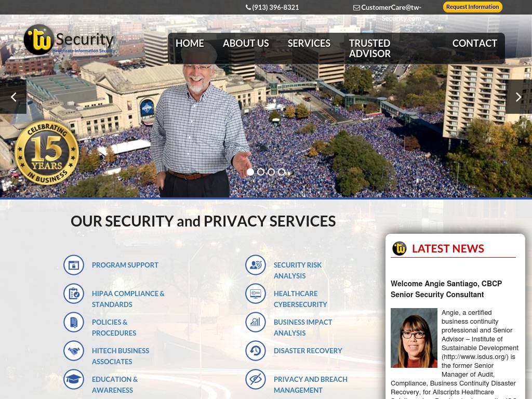
Task: Advance to next slide with right arrow
Action: (x=518, y=97)
